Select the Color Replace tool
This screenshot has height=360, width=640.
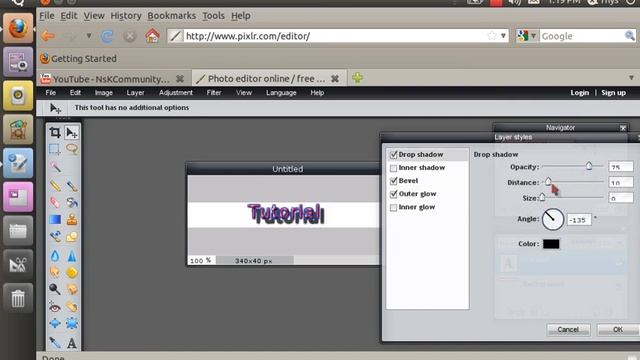(55, 236)
